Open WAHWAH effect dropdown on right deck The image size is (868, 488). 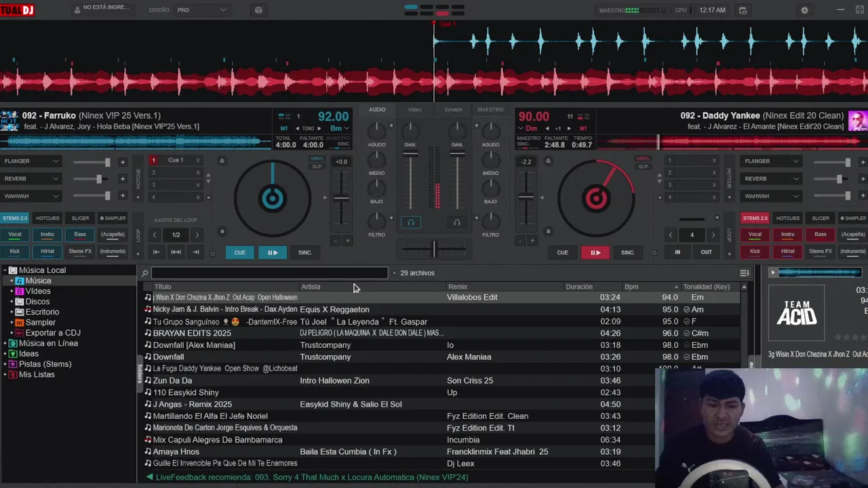(x=772, y=197)
